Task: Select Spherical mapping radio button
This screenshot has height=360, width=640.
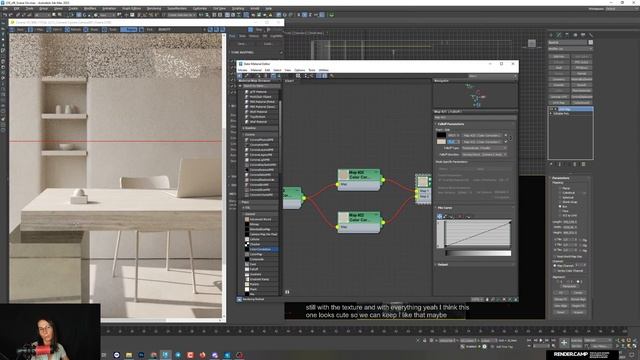Action: 560,197
